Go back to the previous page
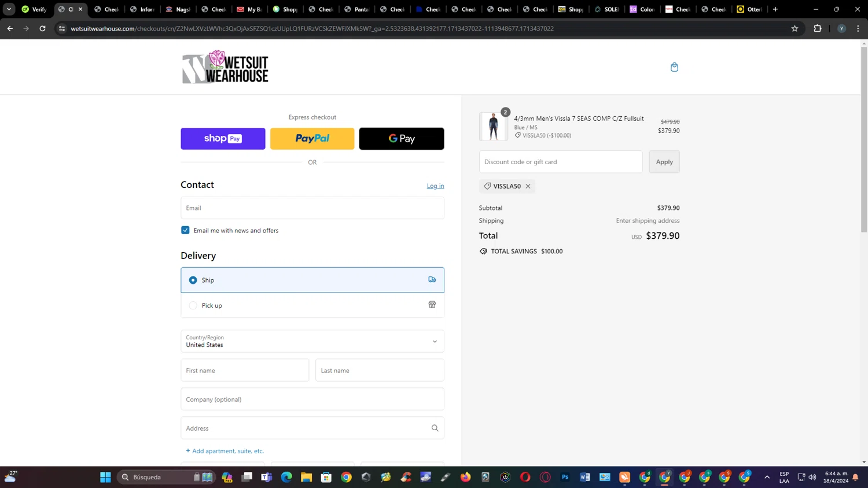 click(x=10, y=28)
